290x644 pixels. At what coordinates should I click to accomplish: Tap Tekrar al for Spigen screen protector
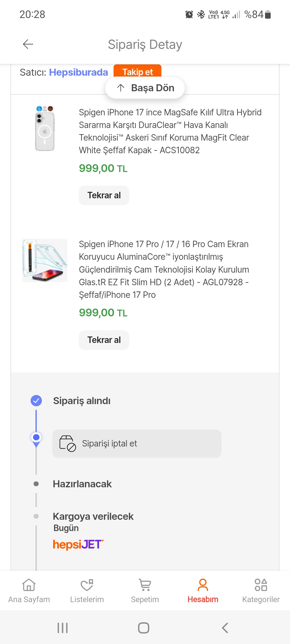(x=104, y=340)
